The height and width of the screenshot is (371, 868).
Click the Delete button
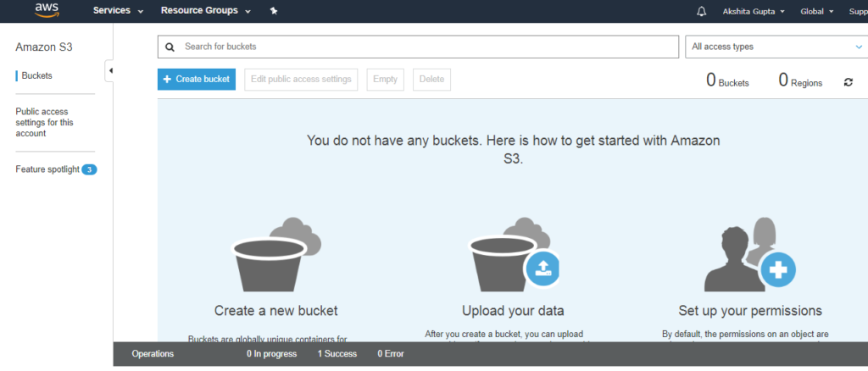[431, 79]
